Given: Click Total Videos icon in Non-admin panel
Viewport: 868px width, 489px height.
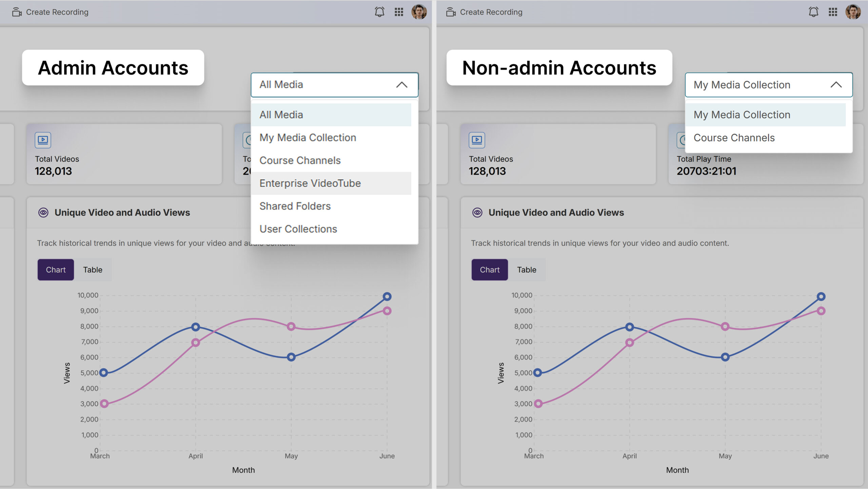Looking at the screenshot, I should click(477, 140).
